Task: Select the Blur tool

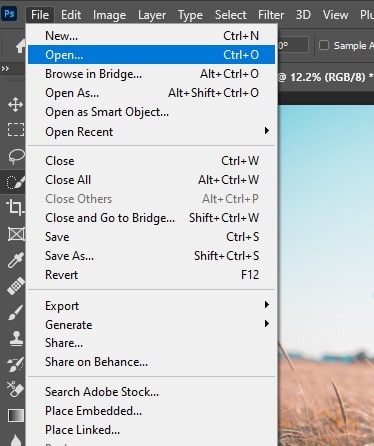Action: pyautogui.click(x=16, y=440)
